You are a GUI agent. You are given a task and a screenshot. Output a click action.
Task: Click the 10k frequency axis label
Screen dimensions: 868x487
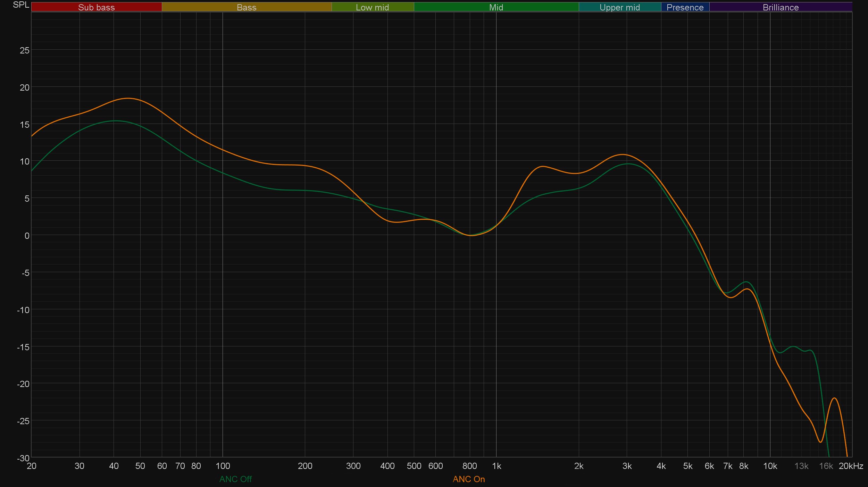(x=770, y=466)
